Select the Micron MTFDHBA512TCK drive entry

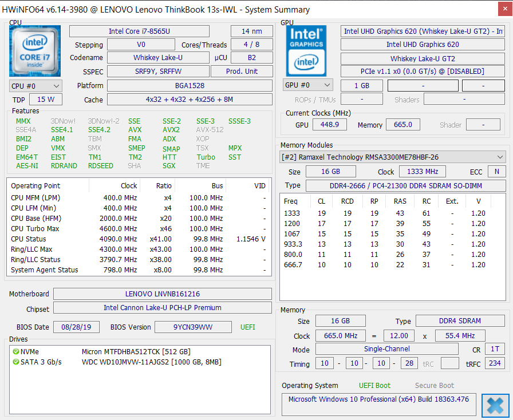136,352
